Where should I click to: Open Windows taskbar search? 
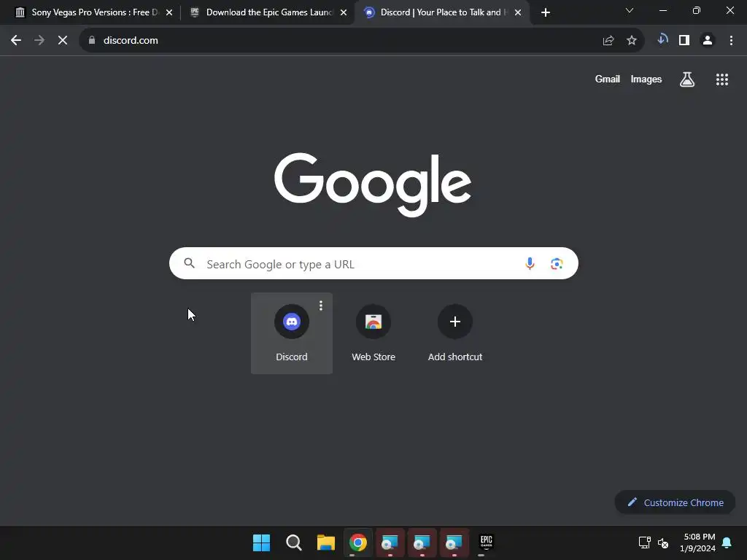(293, 542)
